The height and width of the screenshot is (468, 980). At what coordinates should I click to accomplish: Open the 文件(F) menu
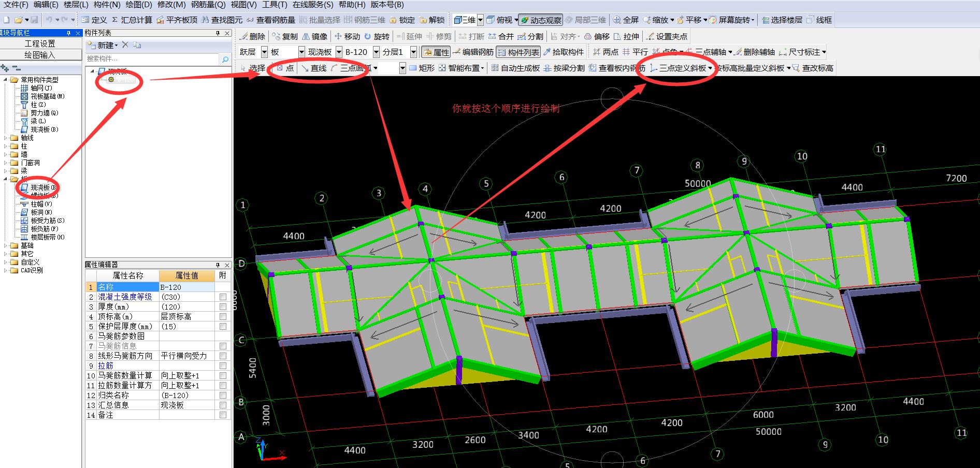[16, 5]
